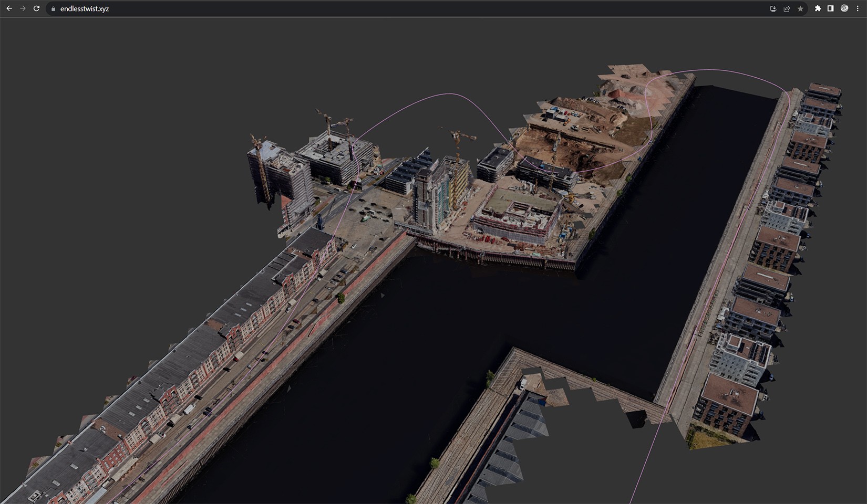867x504 pixels.
Task: Click the greyed-out forward arrow
Action: (x=23, y=8)
